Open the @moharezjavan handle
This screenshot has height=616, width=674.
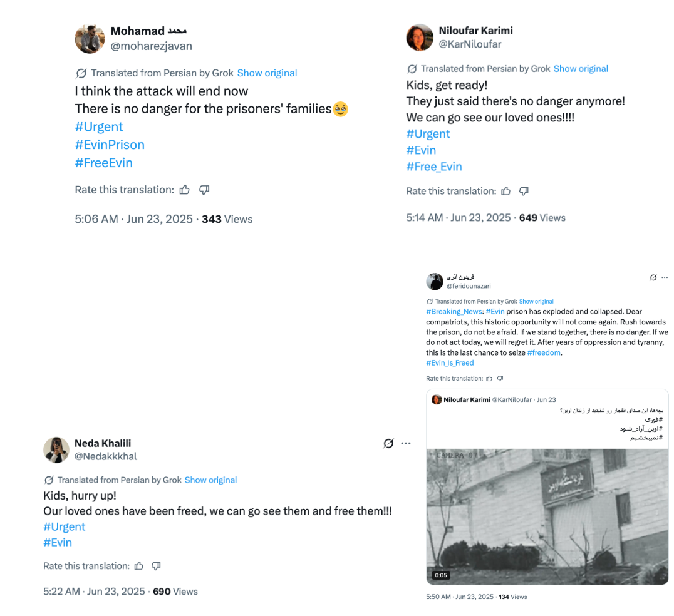coord(152,46)
